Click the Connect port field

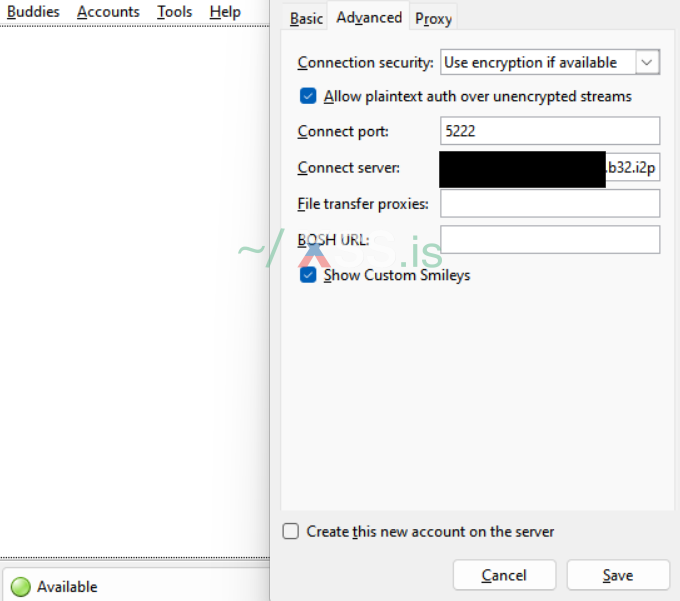pos(550,131)
